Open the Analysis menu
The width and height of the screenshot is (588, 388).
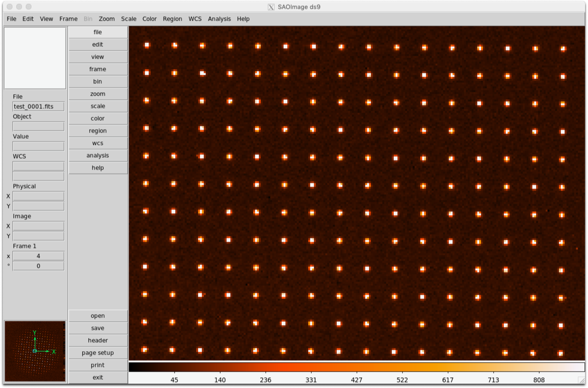pyautogui.click(x=219, y=19)
